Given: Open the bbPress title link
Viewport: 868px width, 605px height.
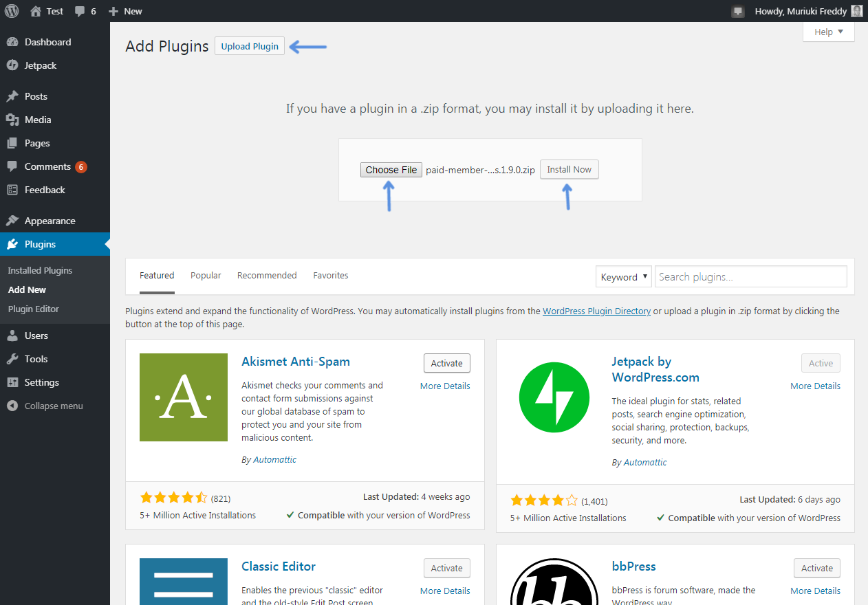Looking at the screenshot, I should point(634,566).
